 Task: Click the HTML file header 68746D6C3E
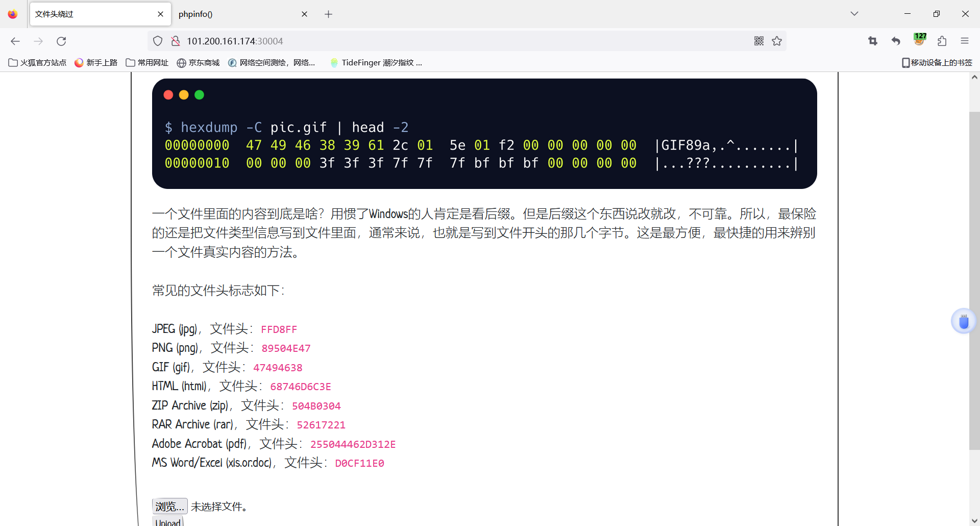tap(301, 387)
